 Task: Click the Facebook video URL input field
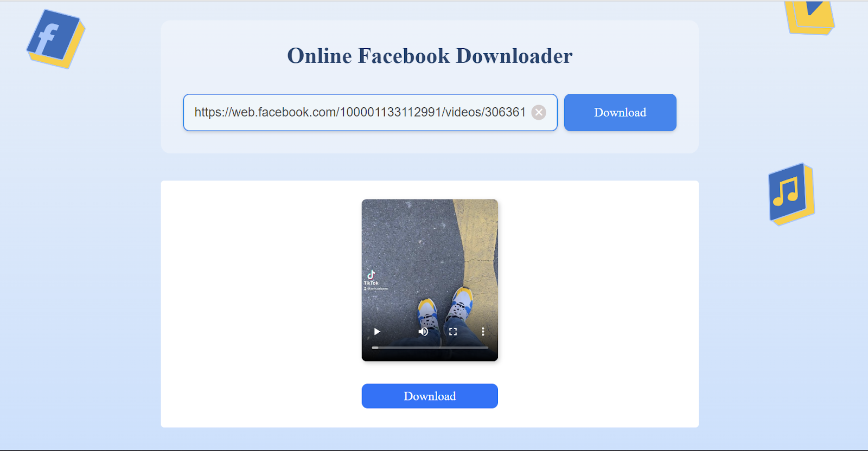click(x=370, y=112)
